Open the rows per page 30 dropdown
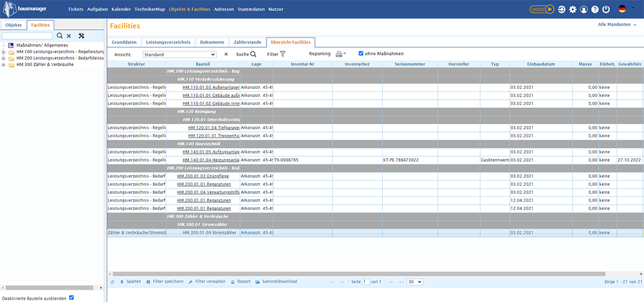The height and width of the screenshot is (302, 644). coord(414,282)
